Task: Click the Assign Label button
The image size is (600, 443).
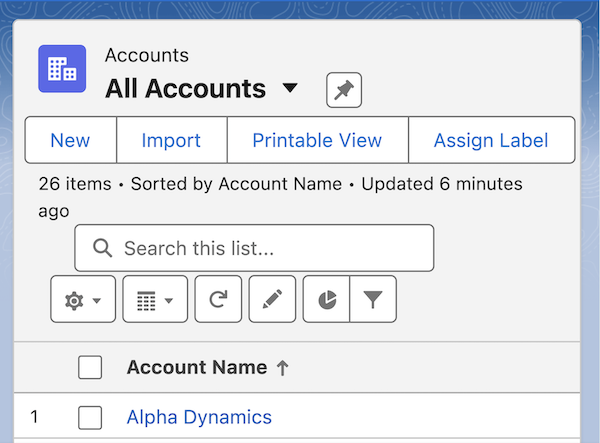Action: pos(491,140)
